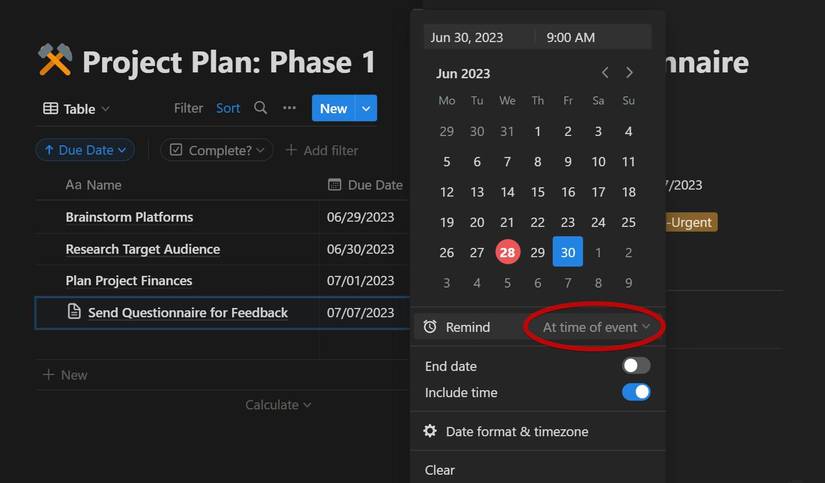The width and height of the screenshot is (825, 483).
Task: Open page icon beside Send Questionnaire row
Action: click(x=74, y=312)
